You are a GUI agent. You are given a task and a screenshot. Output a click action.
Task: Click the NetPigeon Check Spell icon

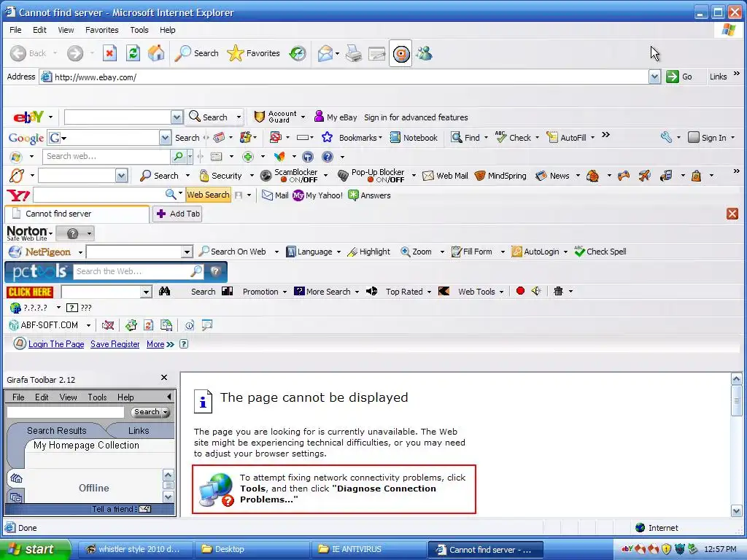click(x=579, y=252)
